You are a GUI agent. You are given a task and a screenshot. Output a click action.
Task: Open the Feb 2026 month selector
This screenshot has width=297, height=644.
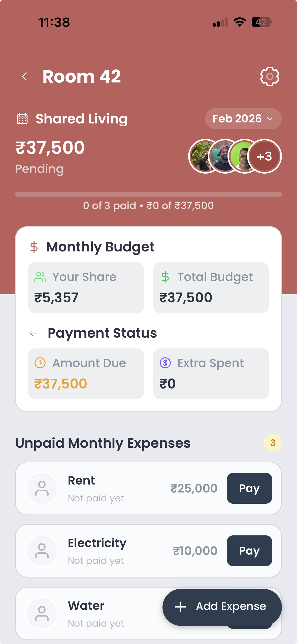(x=243, y=118)
